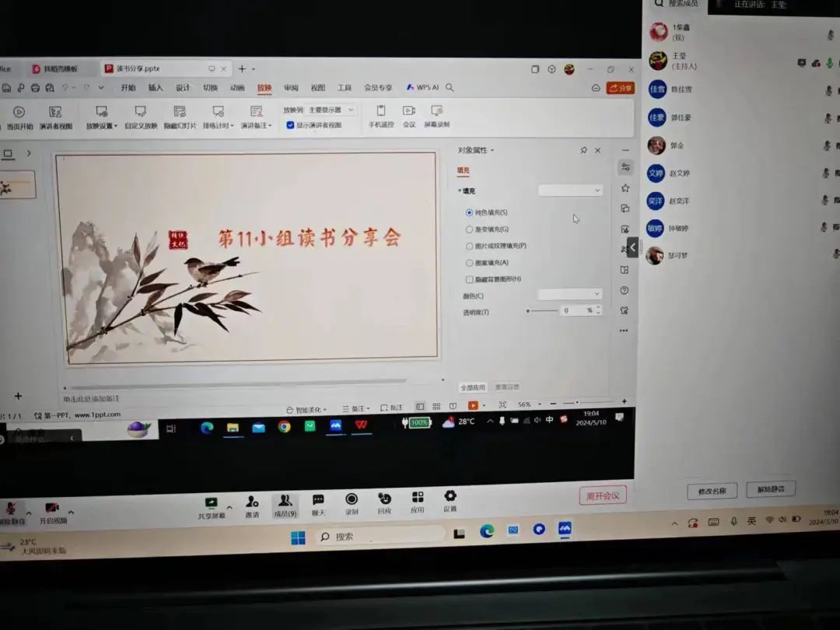This screenshot has height=630, width=840.
Task: Switch to the 设计 ribbon tab
Action: [x=183, y=88]
